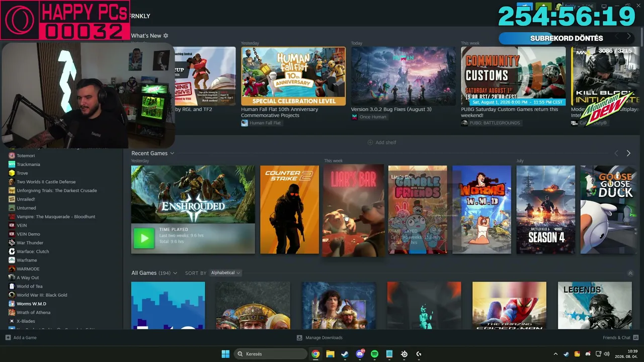
Task: Open File Explorer from the taskbar
Action: pos(330,354)
